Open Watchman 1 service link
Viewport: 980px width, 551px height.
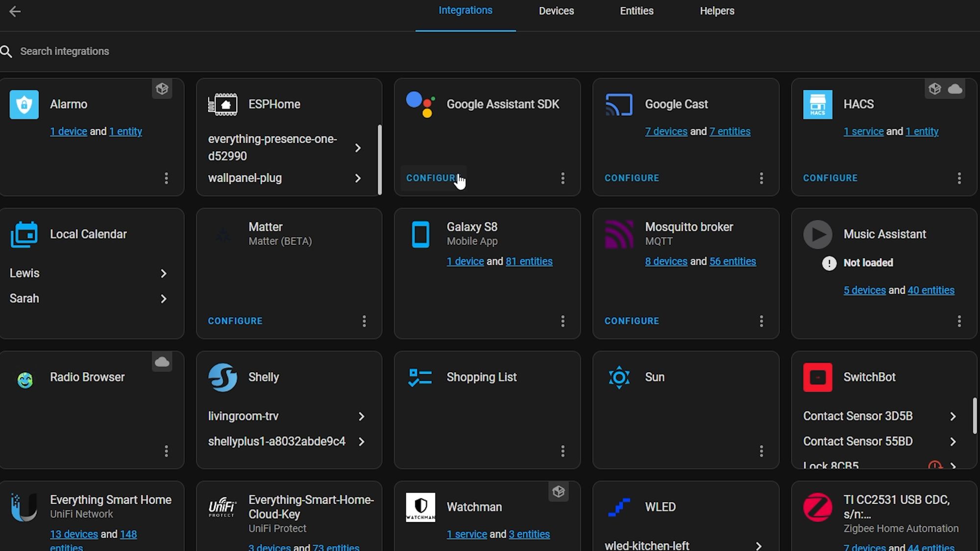point(466,534)
